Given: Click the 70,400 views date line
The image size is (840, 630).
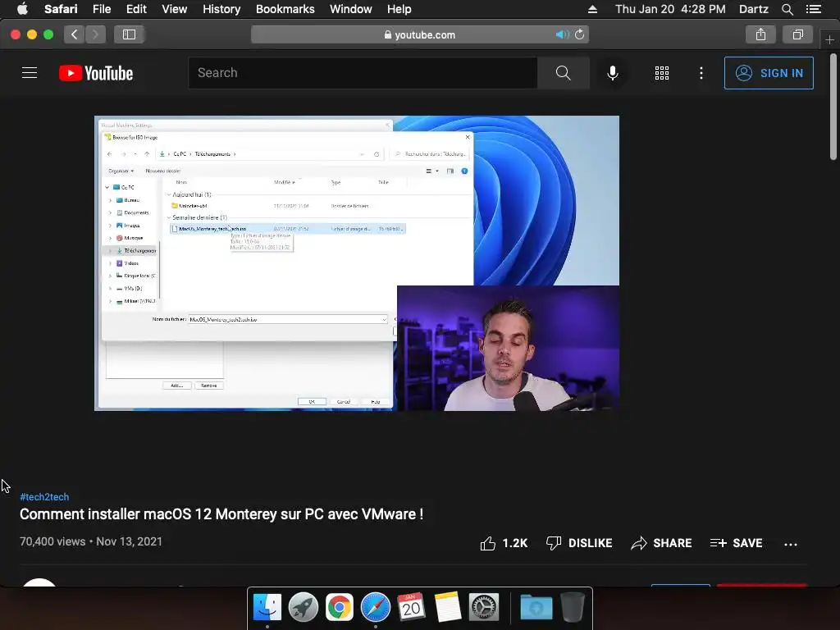Looking at the screenshot, I should (91, 541).
